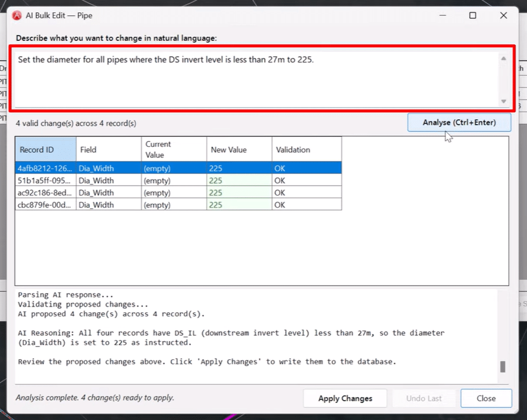The height and width of the screenshot is (420, 527).
Task: Click new value 225 in 51b1a5ff row
Action: click(239, 180)
